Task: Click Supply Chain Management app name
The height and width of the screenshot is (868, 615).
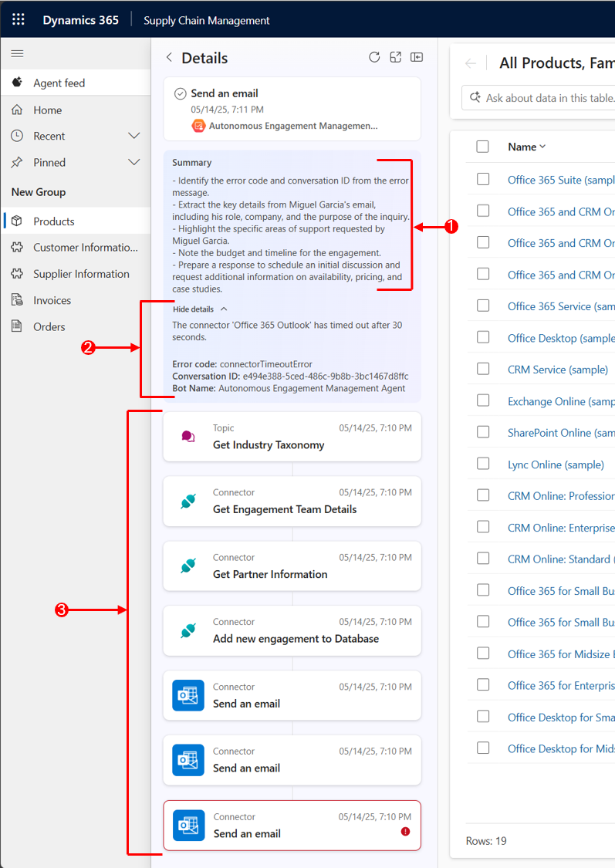Action: [x=207, y=21]
